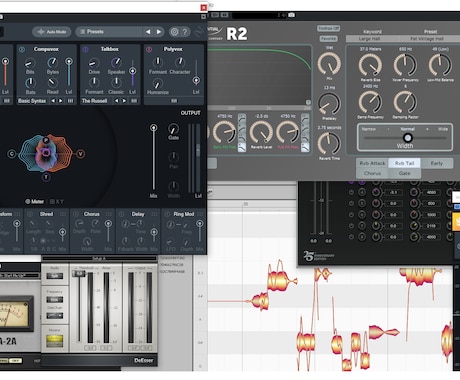Screen dimensions: 460x380
Task: Open the Chorus module drag-handle dots
Action: [x=109, y=214]
